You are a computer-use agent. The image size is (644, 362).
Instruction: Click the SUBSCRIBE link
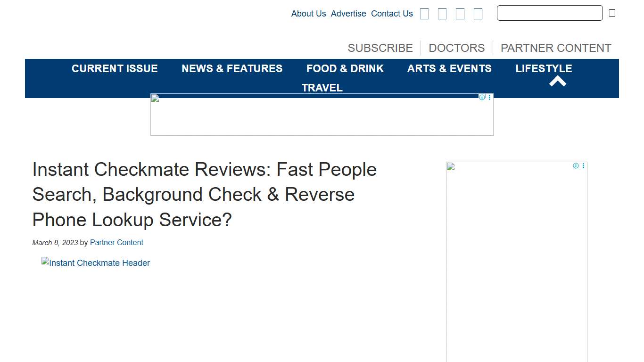[380, 48]
